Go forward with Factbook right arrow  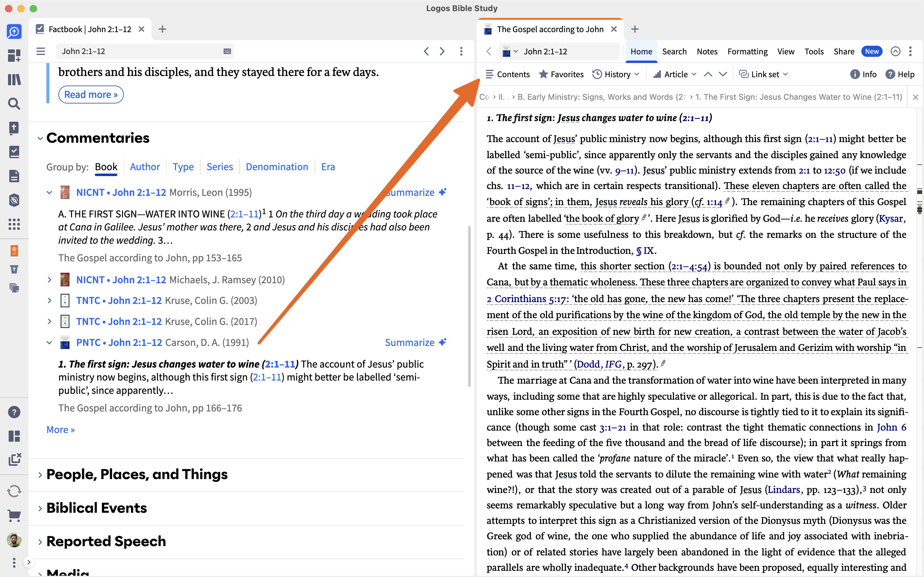pyautogui.click(x=442, y=51)
